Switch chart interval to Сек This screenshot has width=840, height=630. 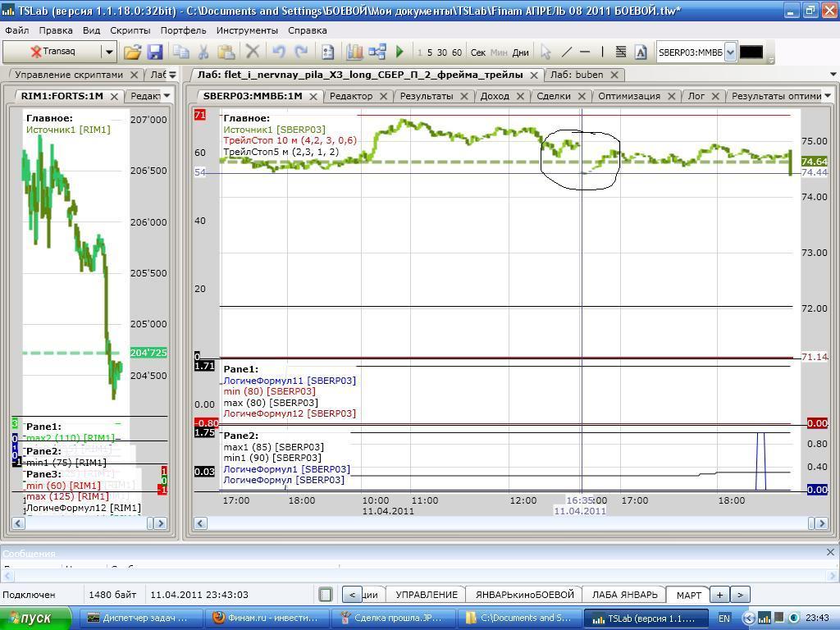(477, 52)
